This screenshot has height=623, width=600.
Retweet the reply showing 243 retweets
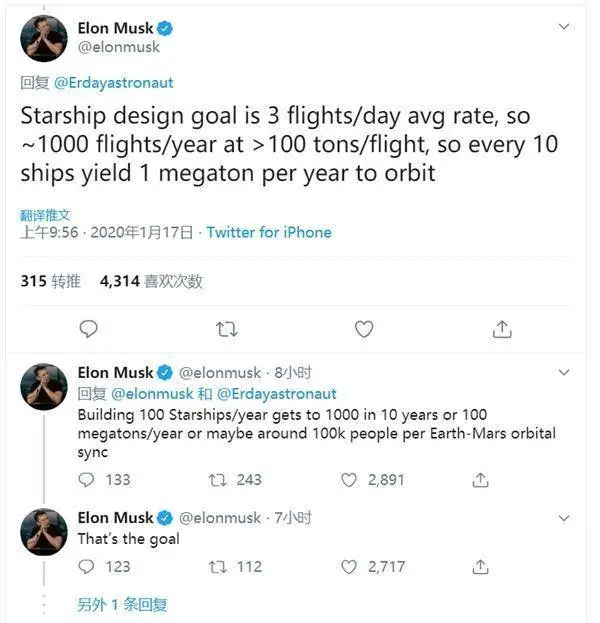click(218, 480)
